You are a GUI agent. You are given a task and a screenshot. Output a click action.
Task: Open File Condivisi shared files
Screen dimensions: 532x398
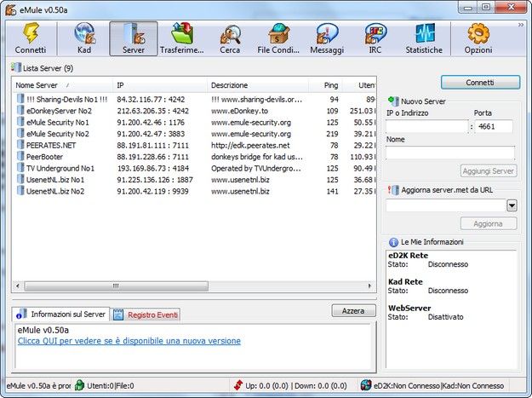coord(278,38)
